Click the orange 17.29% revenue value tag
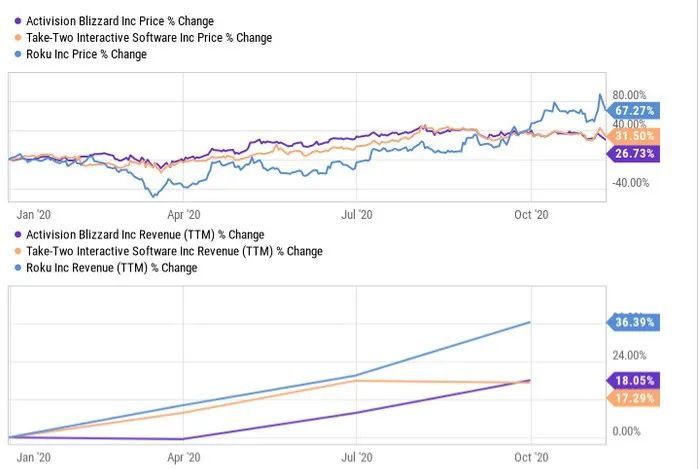The image size is (699, 469). point(634,397)
